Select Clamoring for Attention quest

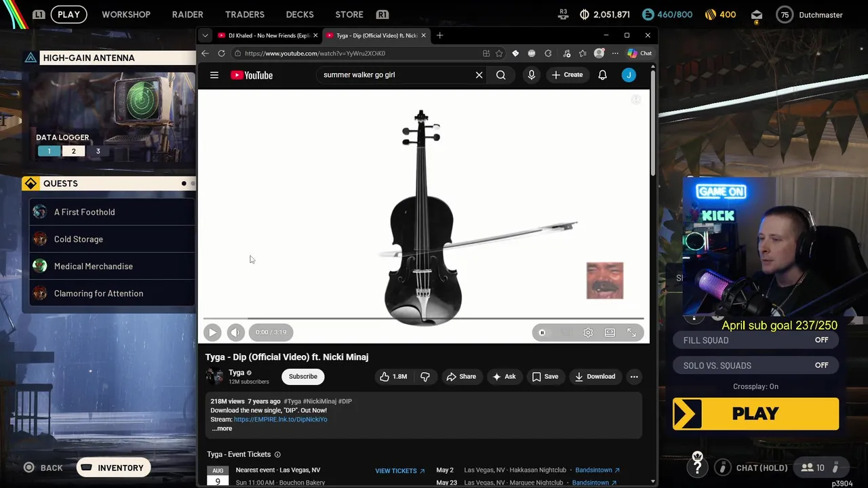pos(112,293)
